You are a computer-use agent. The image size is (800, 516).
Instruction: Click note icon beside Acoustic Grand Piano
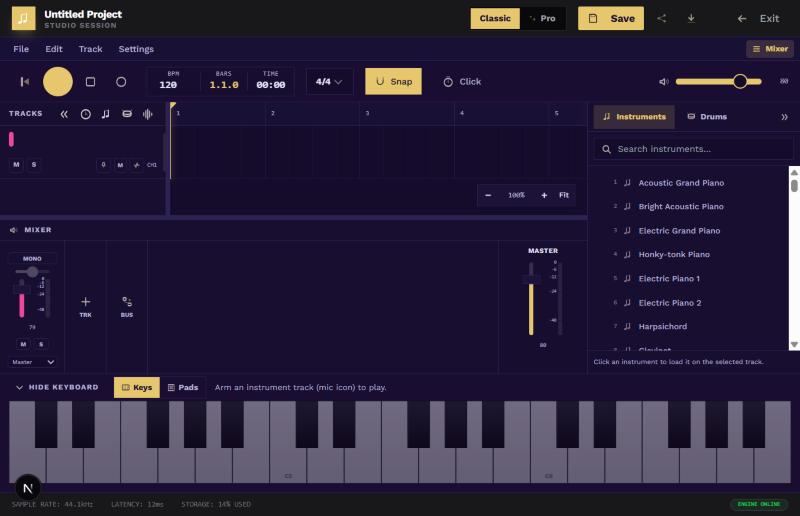[x=628, y=183]
